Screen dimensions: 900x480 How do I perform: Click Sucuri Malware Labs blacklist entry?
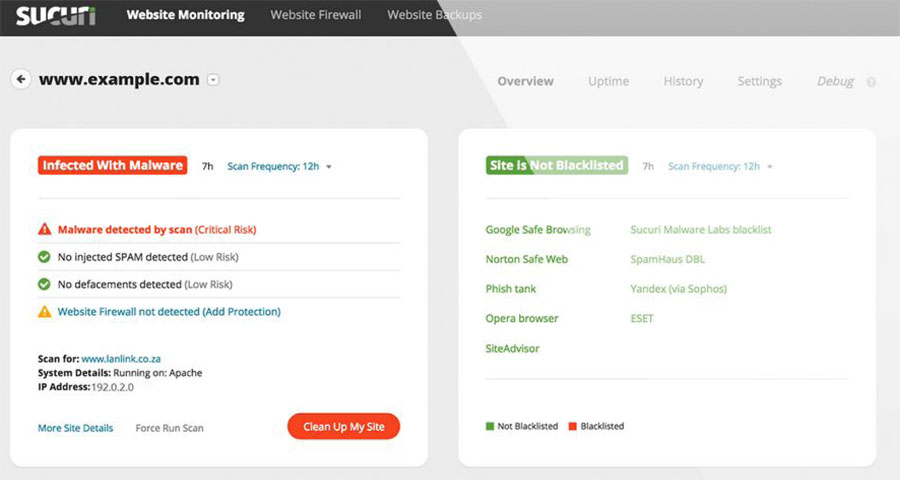click(x=701, y=230)
